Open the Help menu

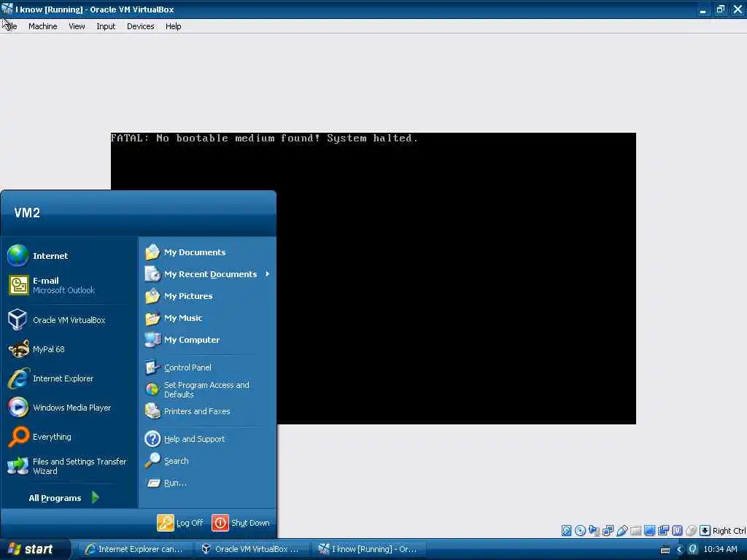(x=174, y=26)
